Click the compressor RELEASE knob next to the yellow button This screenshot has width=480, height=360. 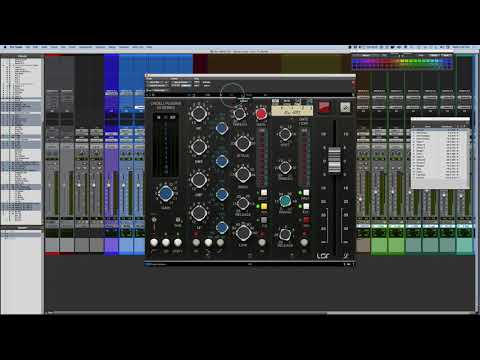coord(243,203)
